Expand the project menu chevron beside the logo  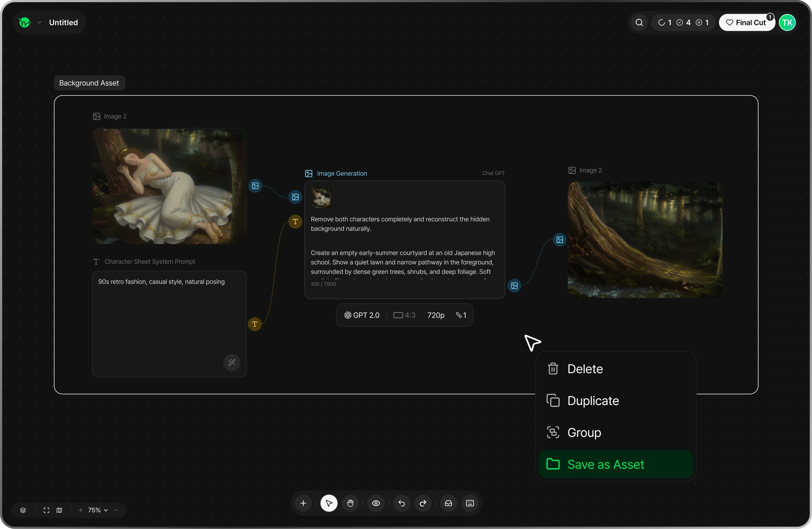point(40,23)
